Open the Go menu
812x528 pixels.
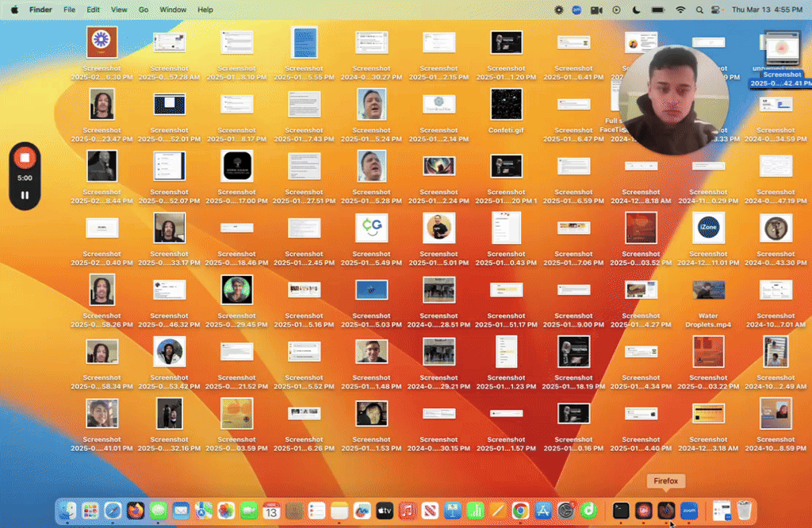click(x=144, y=10)
